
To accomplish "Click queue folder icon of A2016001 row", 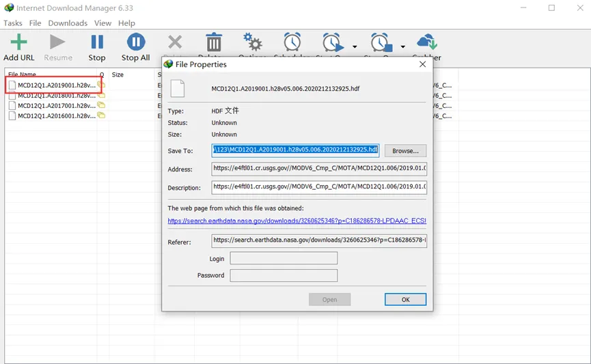I will point(101,115).
